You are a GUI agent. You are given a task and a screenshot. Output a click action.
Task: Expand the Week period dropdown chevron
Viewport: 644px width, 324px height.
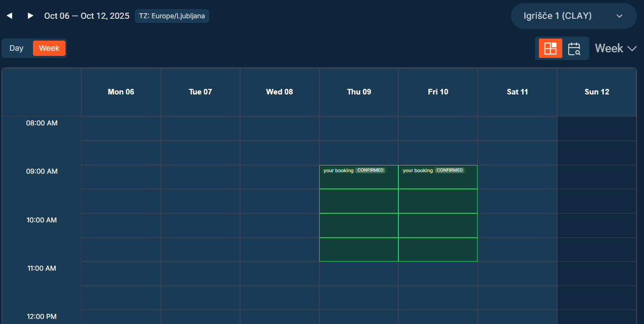[x=632, y=48]
